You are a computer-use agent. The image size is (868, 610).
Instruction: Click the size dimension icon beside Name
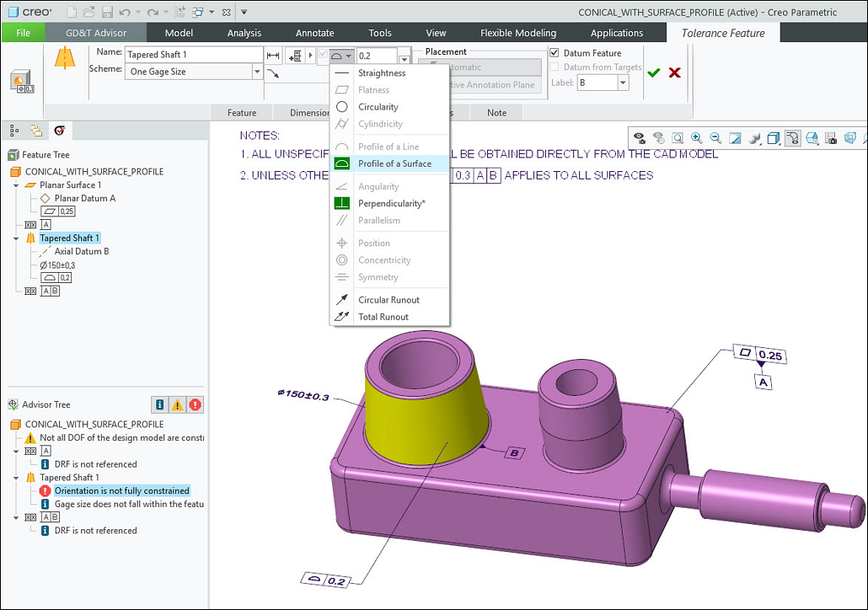pyautogui.click(x=273, y=56)
